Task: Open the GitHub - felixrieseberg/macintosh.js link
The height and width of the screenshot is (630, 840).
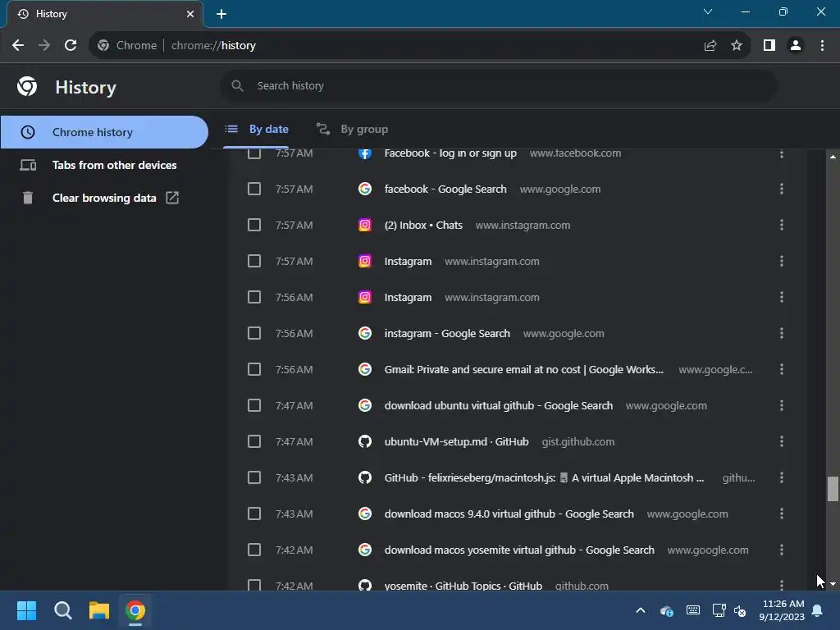Action: [x=544, y=477]
